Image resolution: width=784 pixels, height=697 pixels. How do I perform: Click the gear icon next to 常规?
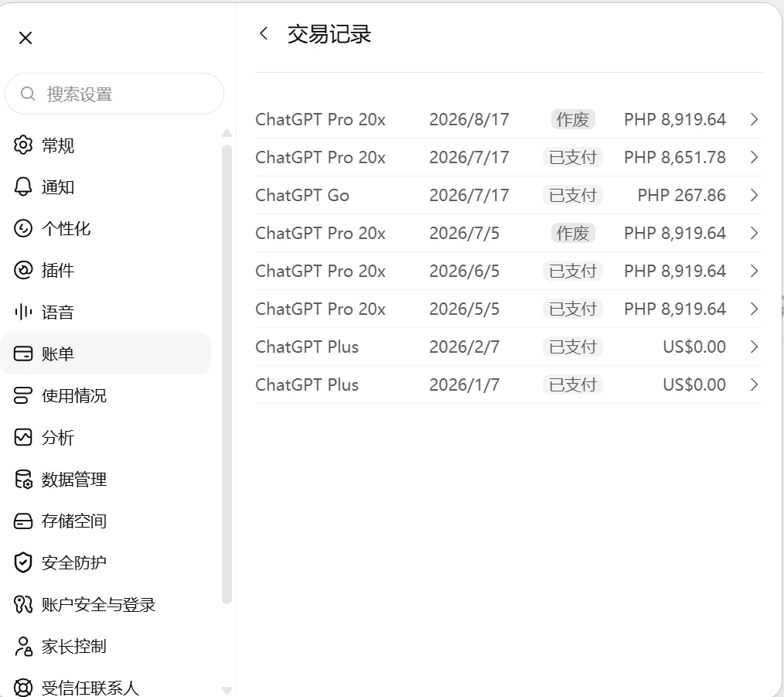[x=23, y=145]
